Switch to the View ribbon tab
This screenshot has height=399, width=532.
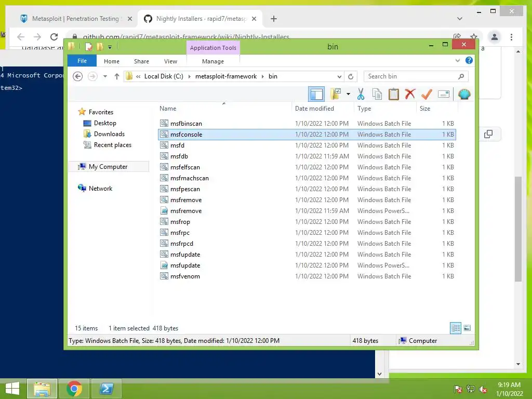[x=170, y=61]
